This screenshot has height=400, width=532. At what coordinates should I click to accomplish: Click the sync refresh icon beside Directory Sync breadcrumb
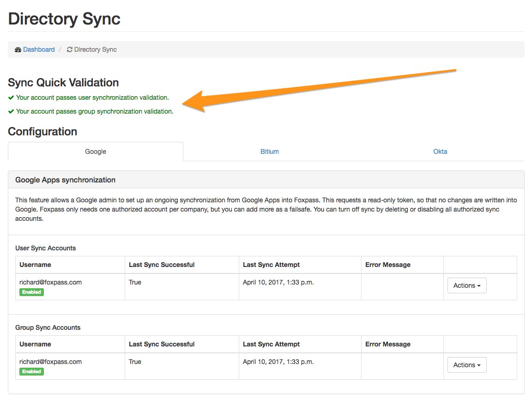point(69,49)
